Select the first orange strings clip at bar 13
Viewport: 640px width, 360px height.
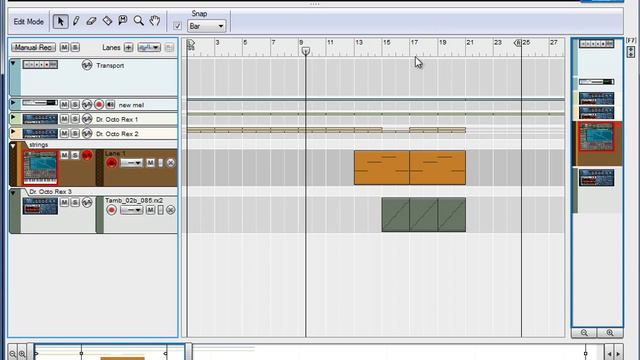382,167
